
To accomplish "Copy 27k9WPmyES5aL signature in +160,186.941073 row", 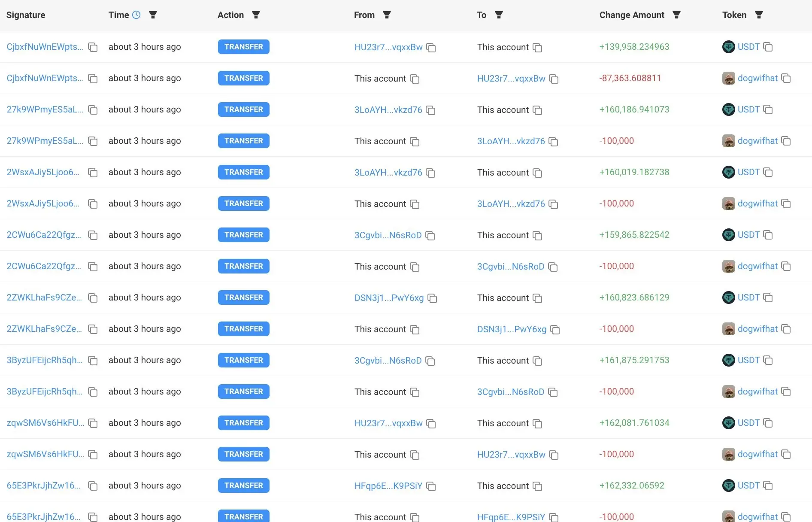I will point(93,110).
